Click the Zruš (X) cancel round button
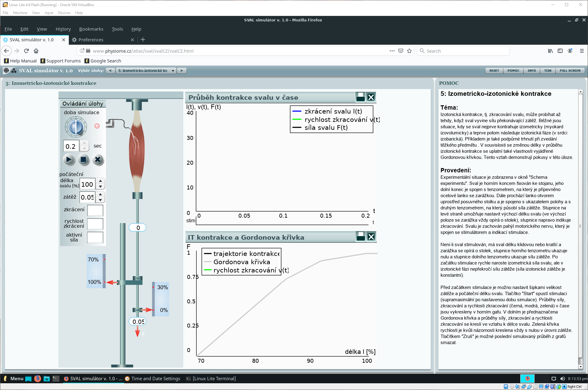588x390 pixels. coord(98,159)
